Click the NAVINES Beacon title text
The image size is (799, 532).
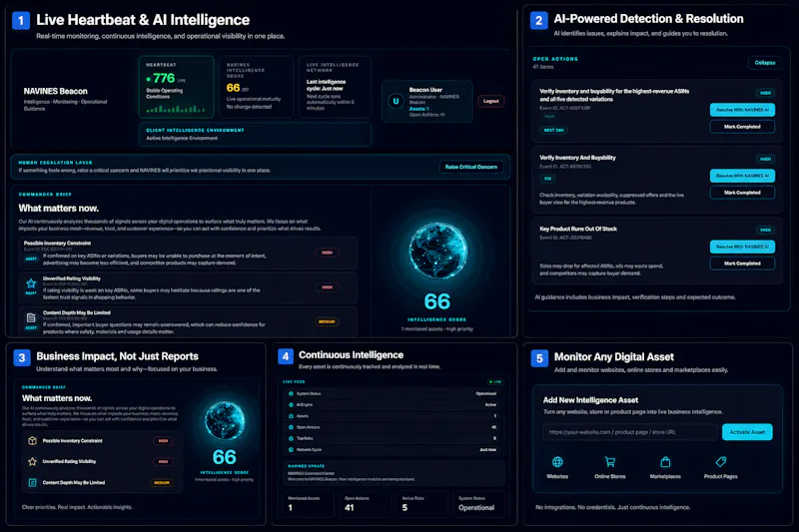tap(56, 91)
